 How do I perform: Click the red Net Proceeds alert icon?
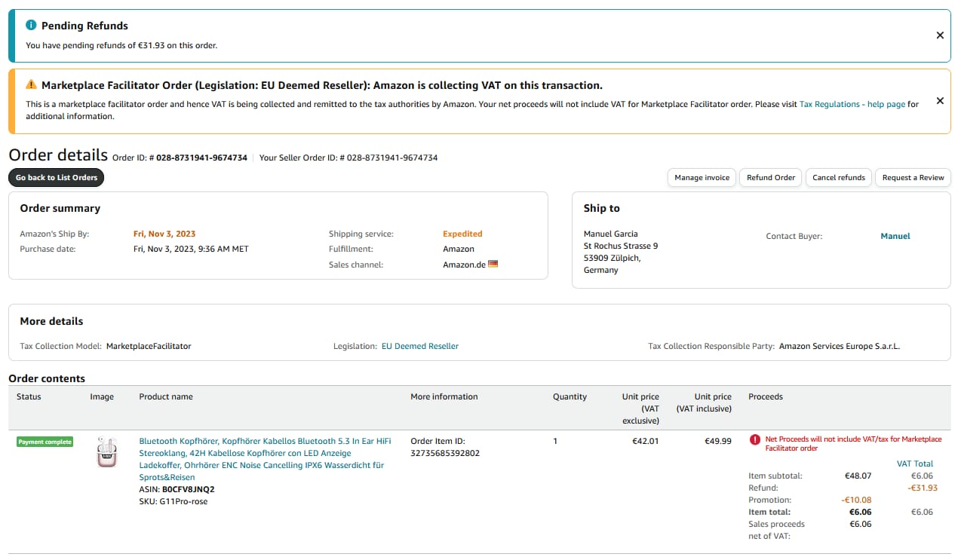point(755,440)
